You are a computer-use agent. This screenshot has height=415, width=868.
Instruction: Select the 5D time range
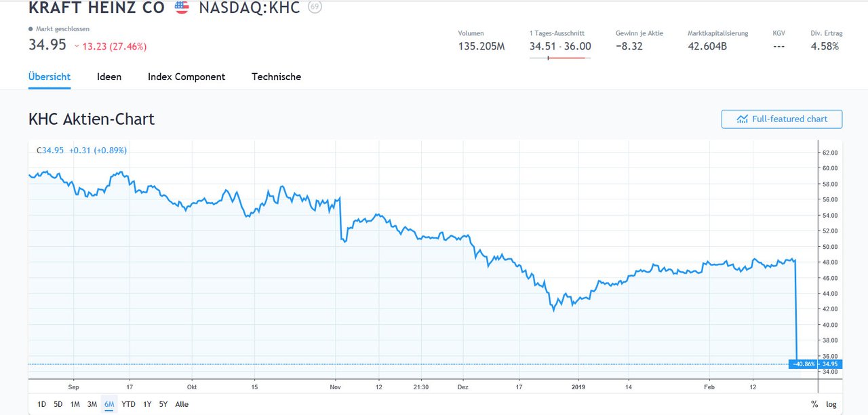pos(58,404)
